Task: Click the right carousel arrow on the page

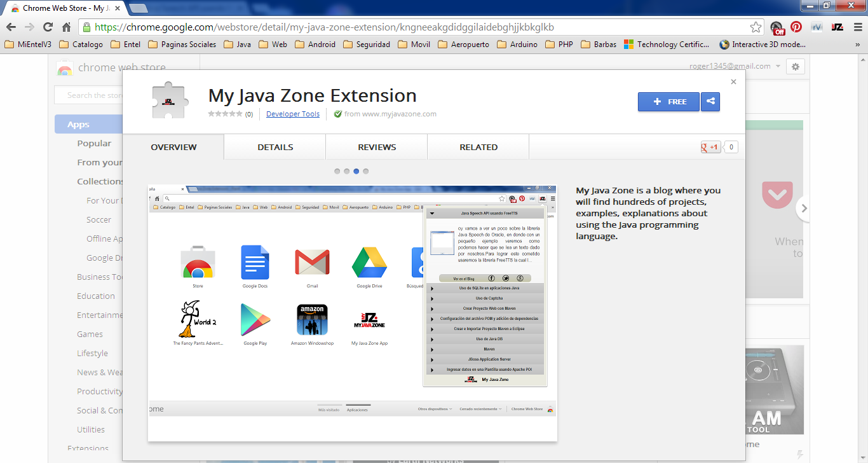Action: [804, 207]
